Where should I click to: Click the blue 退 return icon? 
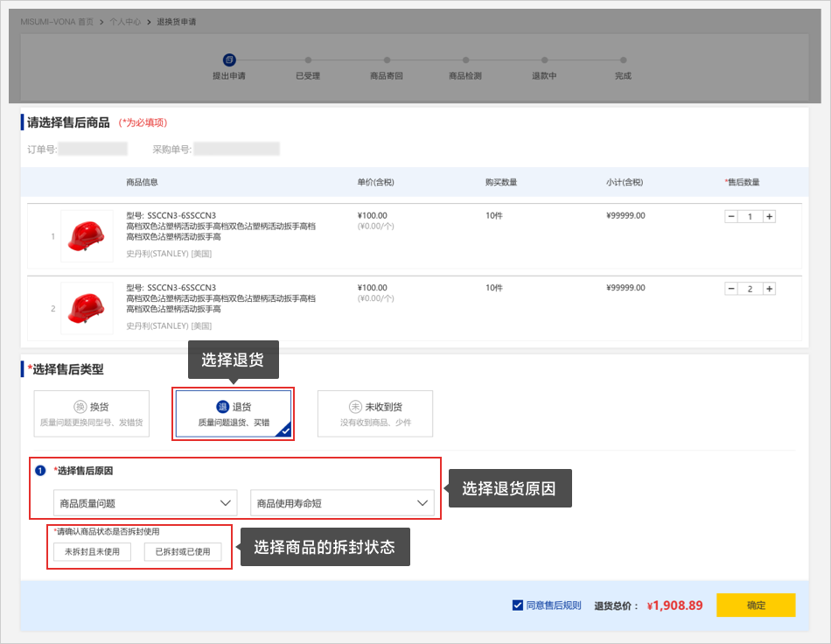point(222,407)
